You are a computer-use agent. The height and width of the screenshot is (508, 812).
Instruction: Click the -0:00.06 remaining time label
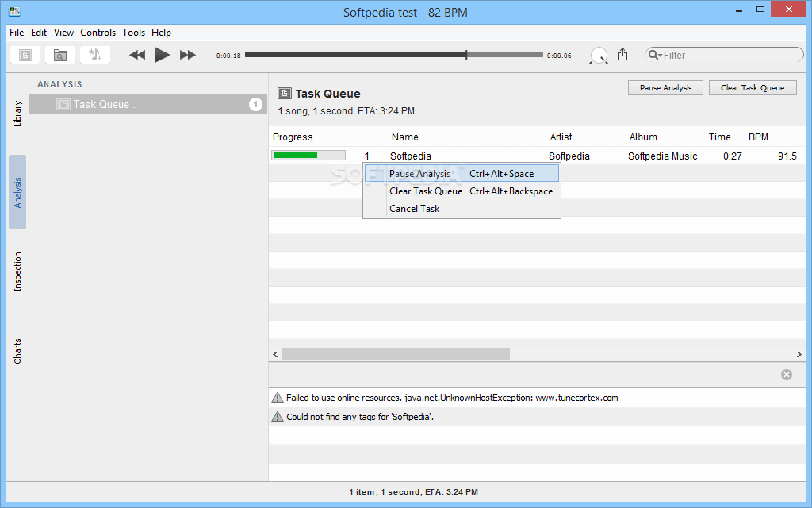pos(558,56)
